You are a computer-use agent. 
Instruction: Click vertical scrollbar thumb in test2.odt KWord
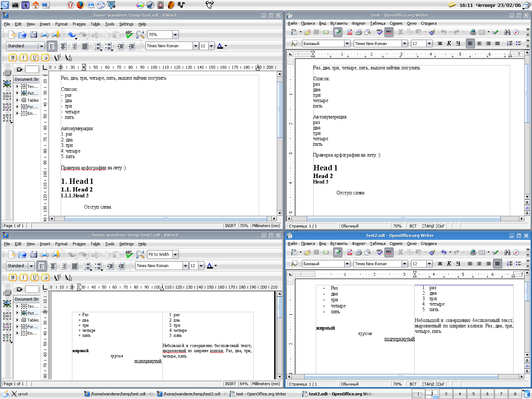pyautogui.click(x=279, y=307)
